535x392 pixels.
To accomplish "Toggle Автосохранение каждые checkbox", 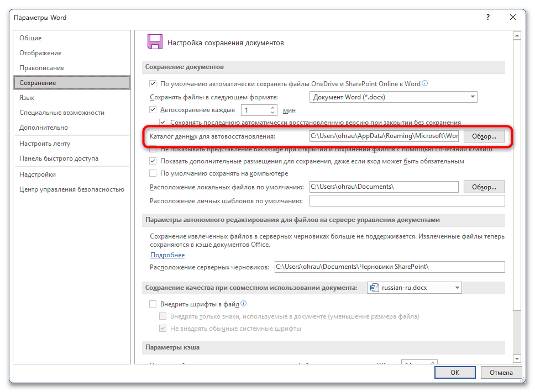I will [153, 110].
